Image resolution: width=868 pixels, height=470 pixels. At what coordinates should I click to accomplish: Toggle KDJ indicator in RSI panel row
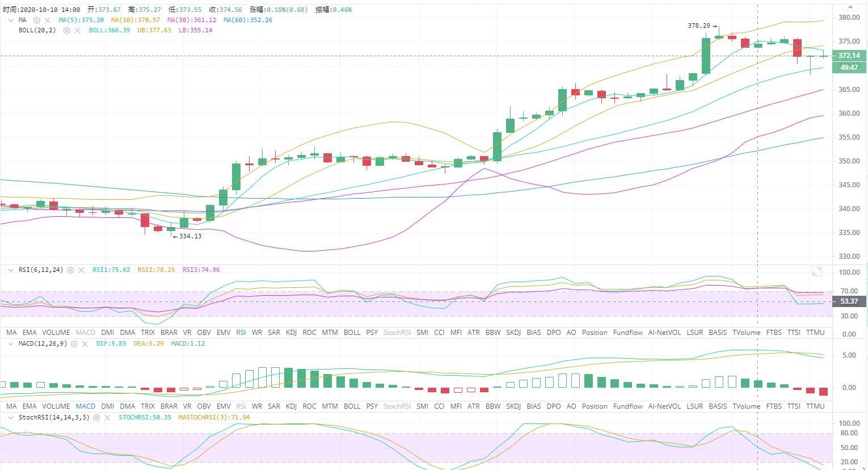(291, 333)
